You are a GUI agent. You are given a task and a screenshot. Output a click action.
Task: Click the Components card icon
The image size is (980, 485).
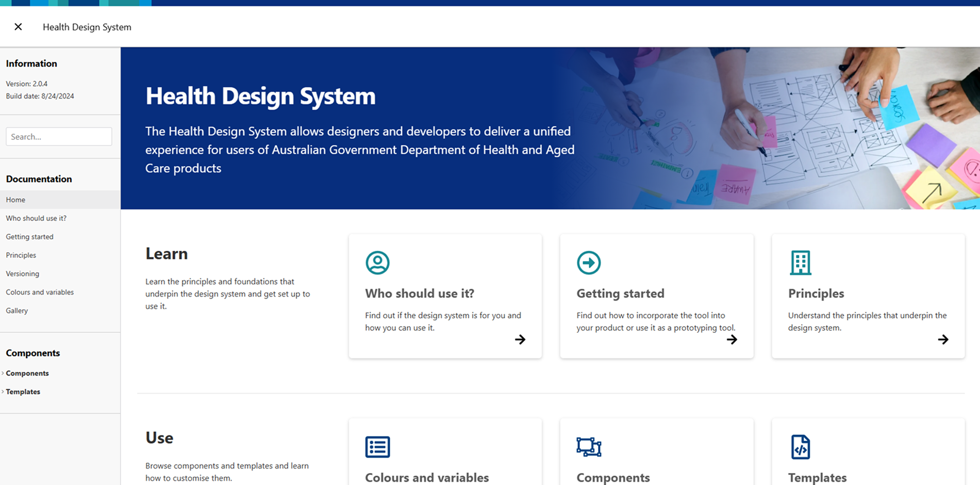589,447
